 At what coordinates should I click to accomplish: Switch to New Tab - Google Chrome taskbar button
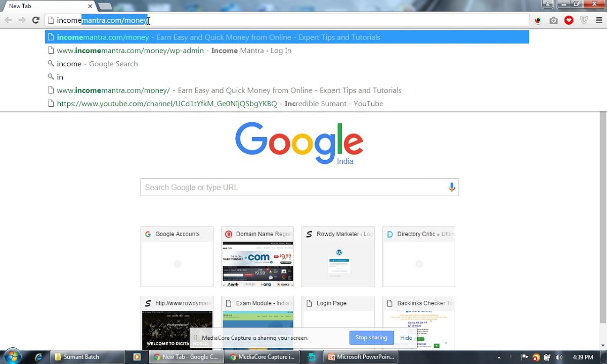(x=186, y=357)
